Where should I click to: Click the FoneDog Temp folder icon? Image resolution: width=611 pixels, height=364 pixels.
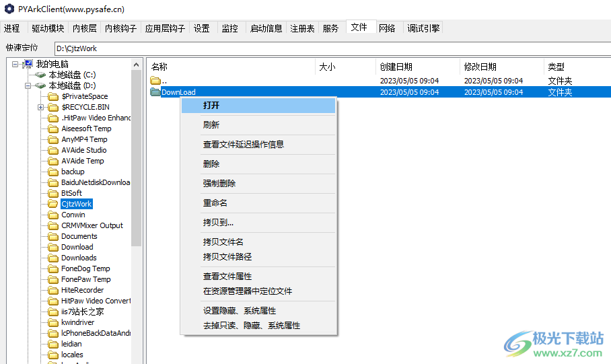click(53, 268)
